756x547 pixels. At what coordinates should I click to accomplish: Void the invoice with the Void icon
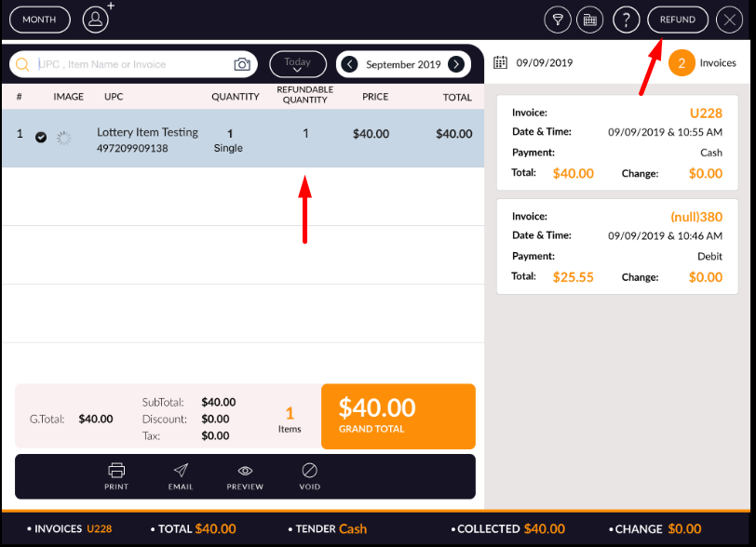point(310,475)
